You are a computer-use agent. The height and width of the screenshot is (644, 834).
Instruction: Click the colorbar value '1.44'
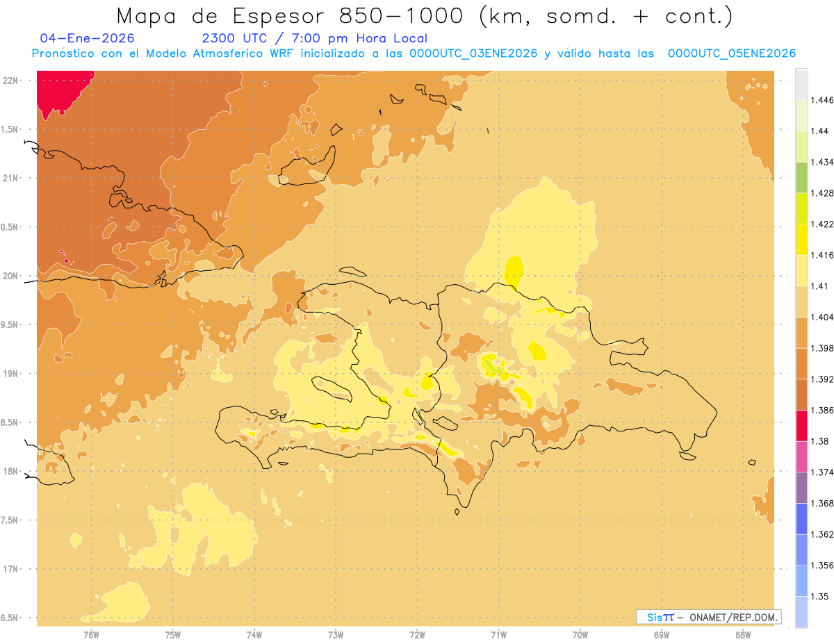(x=819, y=131)
